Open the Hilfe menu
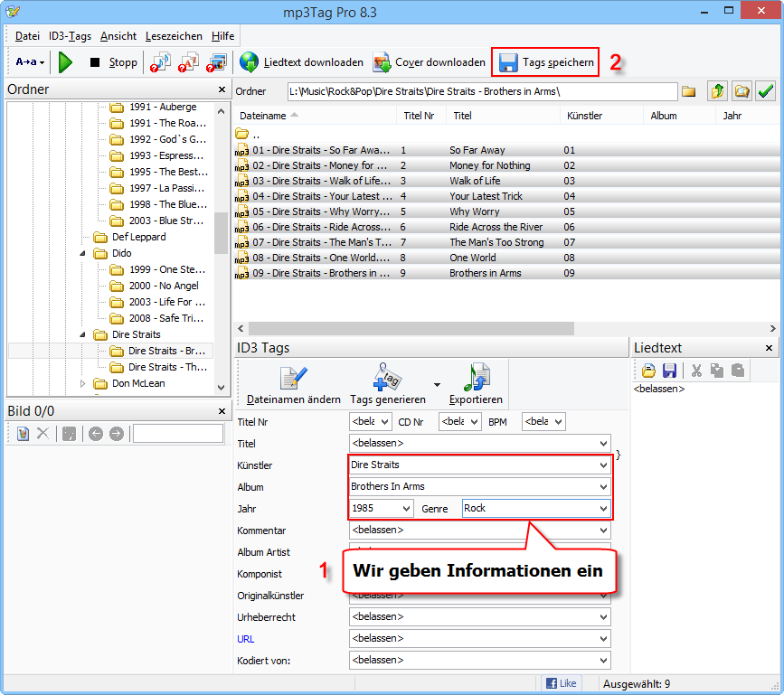784x695 pixels. (x=222, y=36)
